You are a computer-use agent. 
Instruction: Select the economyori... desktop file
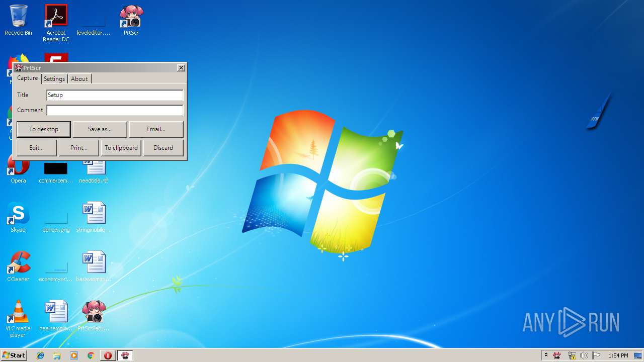point(56,270)
